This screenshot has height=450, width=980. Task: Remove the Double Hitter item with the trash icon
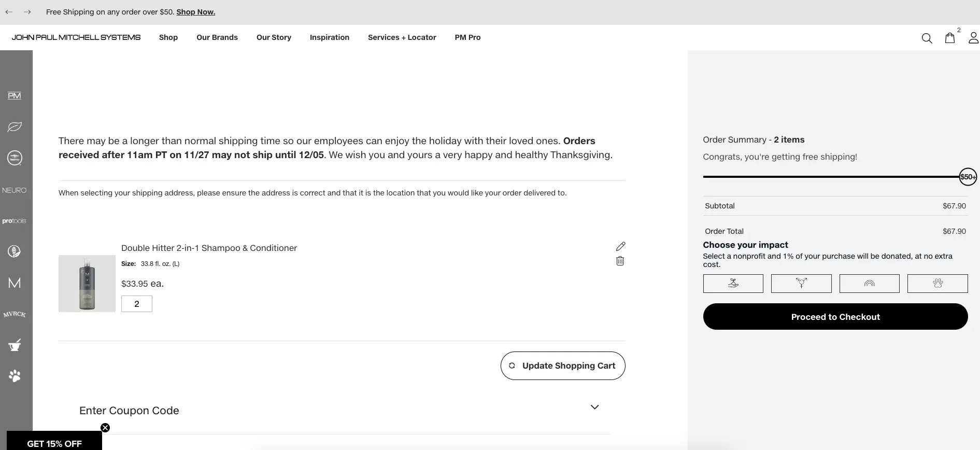tap(620, 261)
